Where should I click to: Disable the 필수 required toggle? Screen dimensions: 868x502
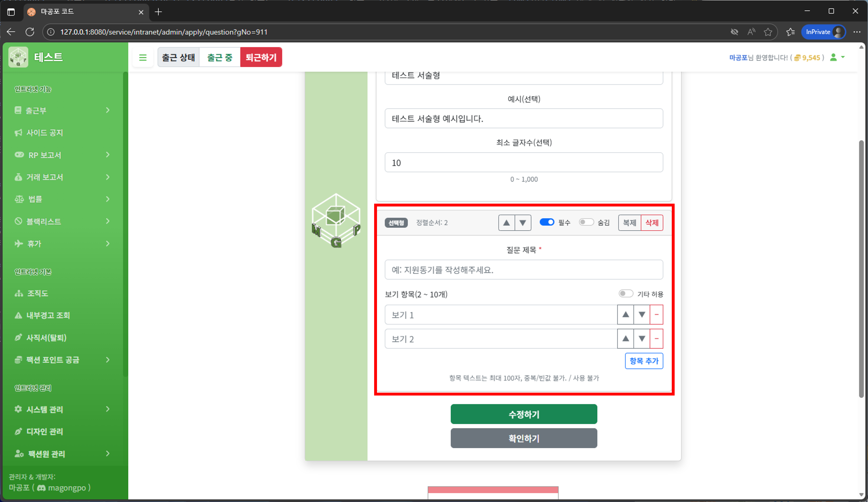point(547,223)
